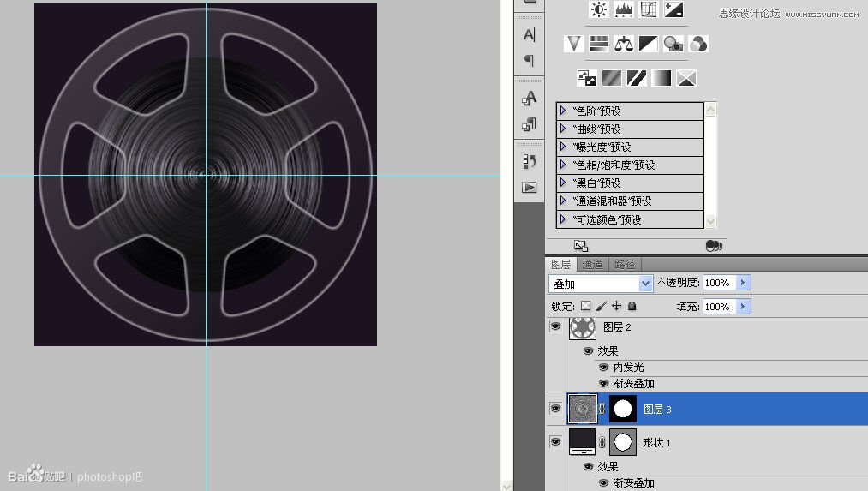This screenshot has height=491, width=868.
Task: Open the 路径 tab
Action: (625, 264)
